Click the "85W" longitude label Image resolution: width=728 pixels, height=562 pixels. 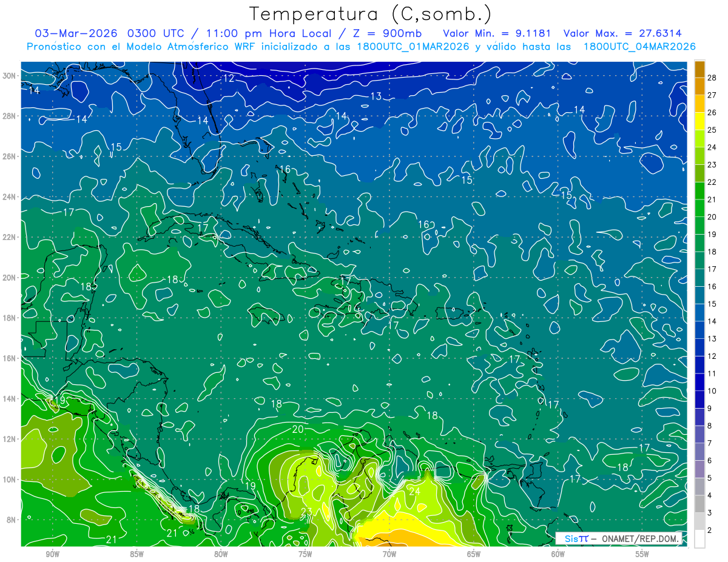136,554
